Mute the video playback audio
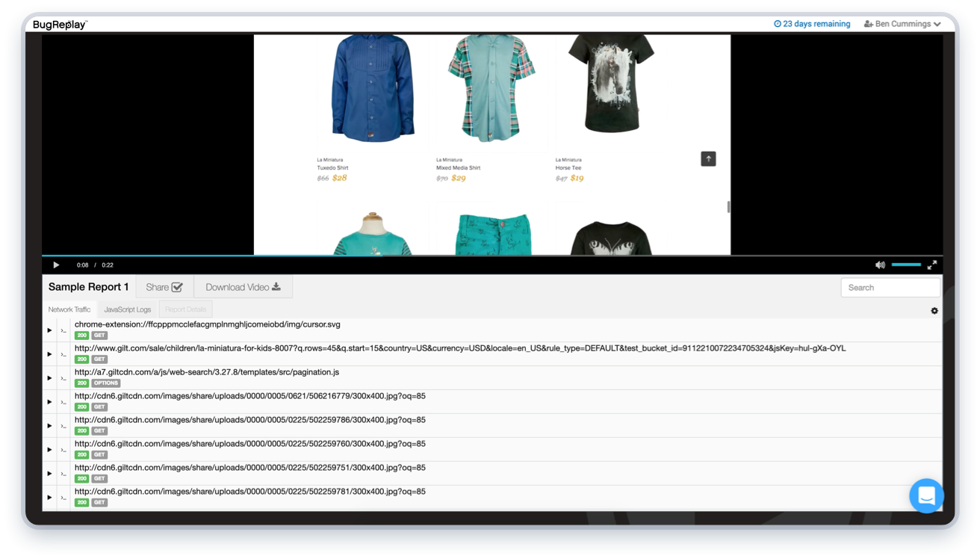Screen dimensions: 980x559 pos(880,265)
